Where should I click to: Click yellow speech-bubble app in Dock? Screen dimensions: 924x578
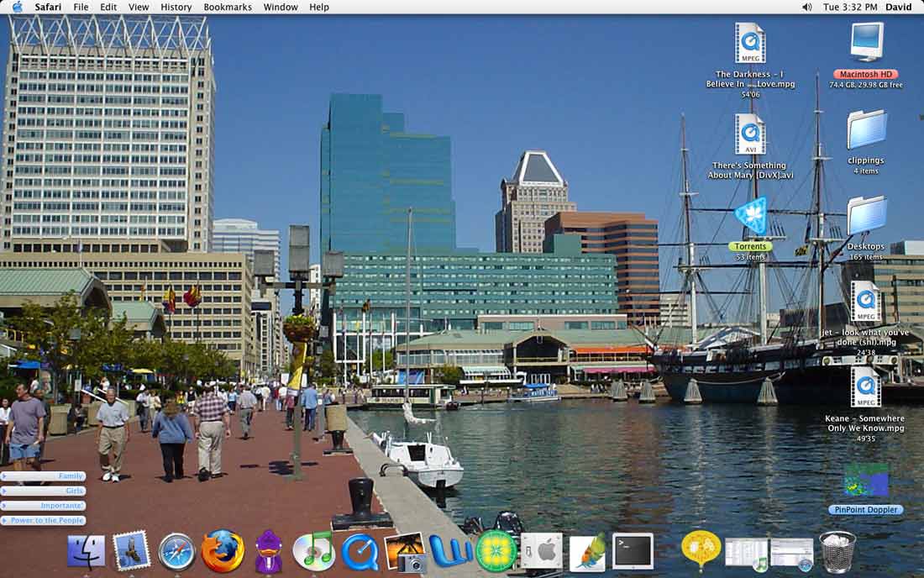[701, 551]
